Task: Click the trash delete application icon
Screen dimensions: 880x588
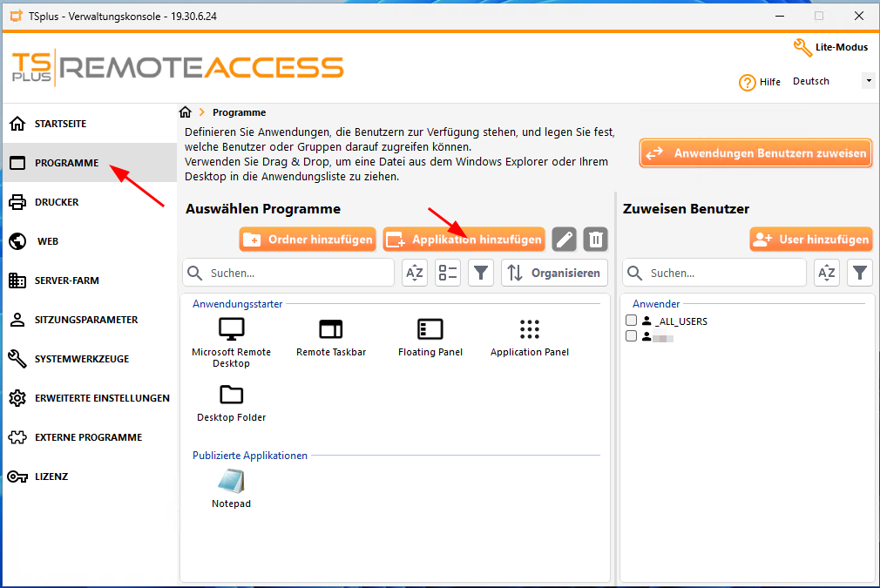Action: point(595,240)
